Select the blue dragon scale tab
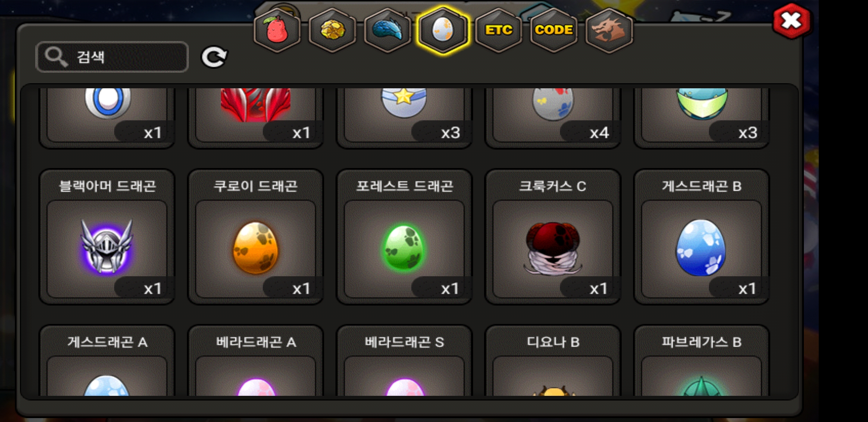This screenshot has width=868, height=422. (387, 30)
